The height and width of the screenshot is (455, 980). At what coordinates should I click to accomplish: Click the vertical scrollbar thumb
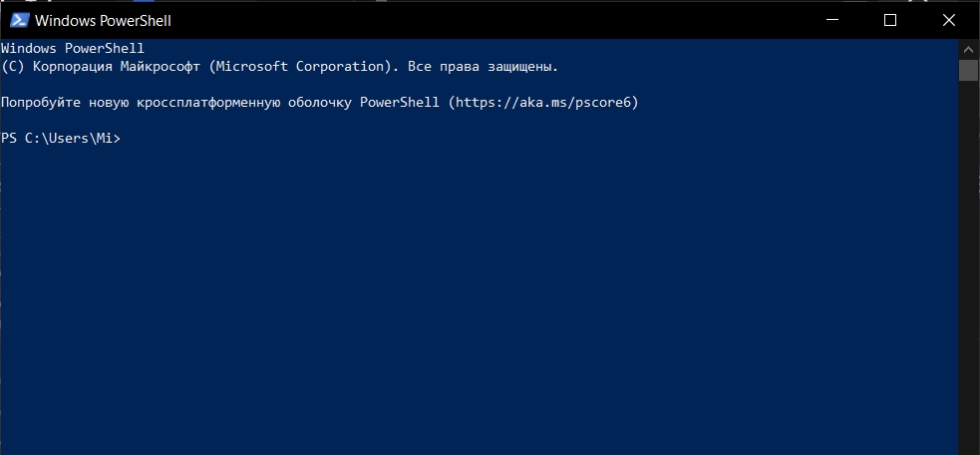pyautogui.click(x=968, y=70)
